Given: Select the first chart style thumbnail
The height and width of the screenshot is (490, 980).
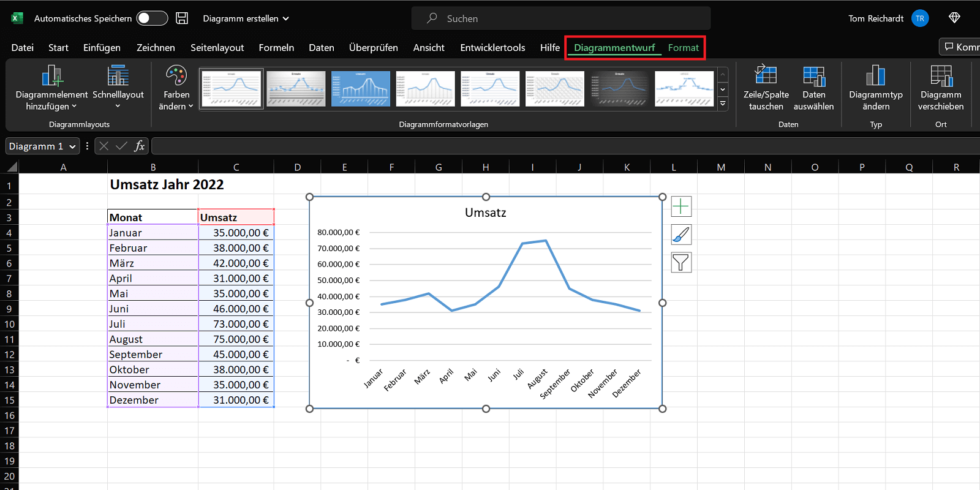Looking at the screenshot, I should [232, 88].
